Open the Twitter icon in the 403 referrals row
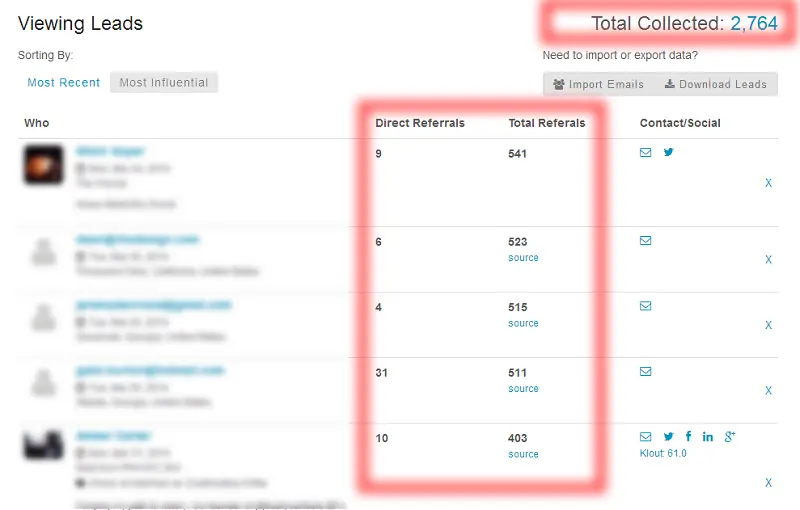The height and width of the screenshot is (510, 800). pyautogui.click(x=669, y=437)
